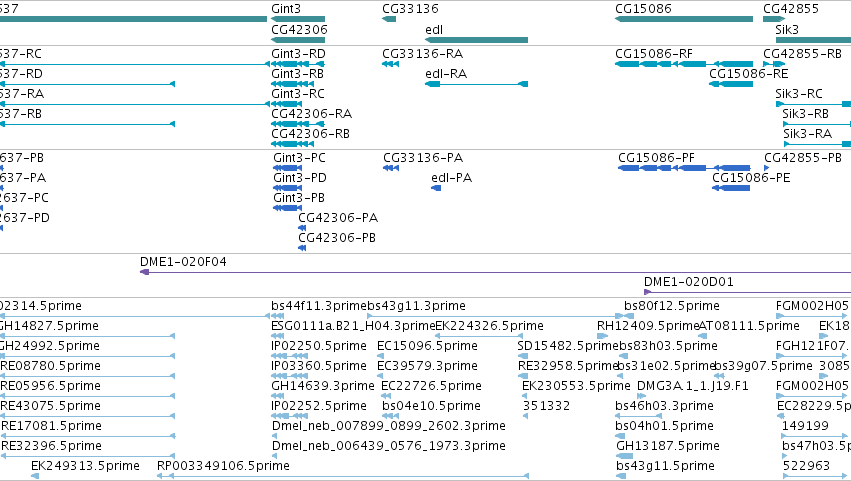Click EST RE32958.5prime label
Screen dimensions: 851x481
point(568,366)
